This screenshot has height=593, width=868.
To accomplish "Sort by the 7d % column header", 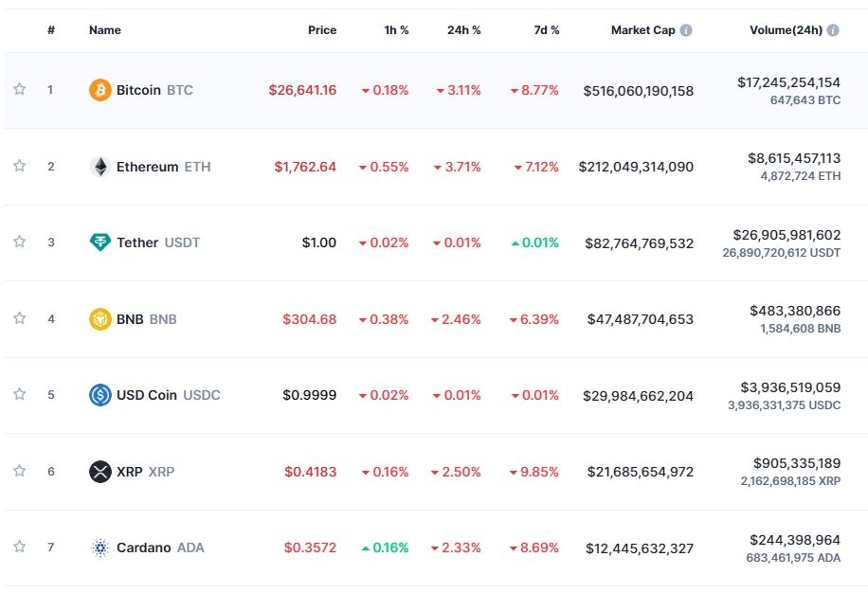I will 546,30.
